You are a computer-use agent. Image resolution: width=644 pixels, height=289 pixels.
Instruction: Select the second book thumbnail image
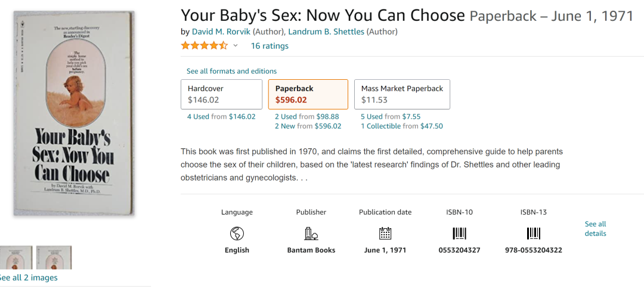[x=54, y=257]
